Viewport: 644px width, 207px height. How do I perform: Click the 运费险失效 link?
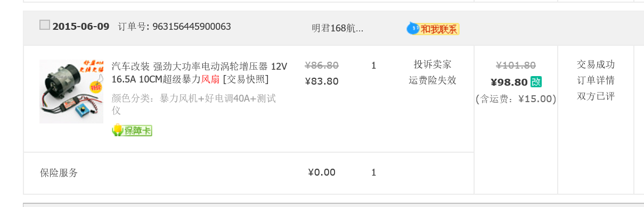point(433,80)
